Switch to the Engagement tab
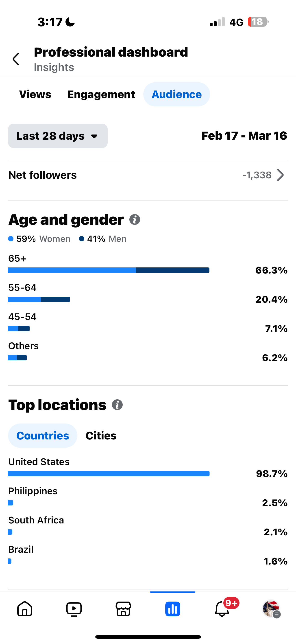This screenshot has width=296, height=644. coord(101,94)
